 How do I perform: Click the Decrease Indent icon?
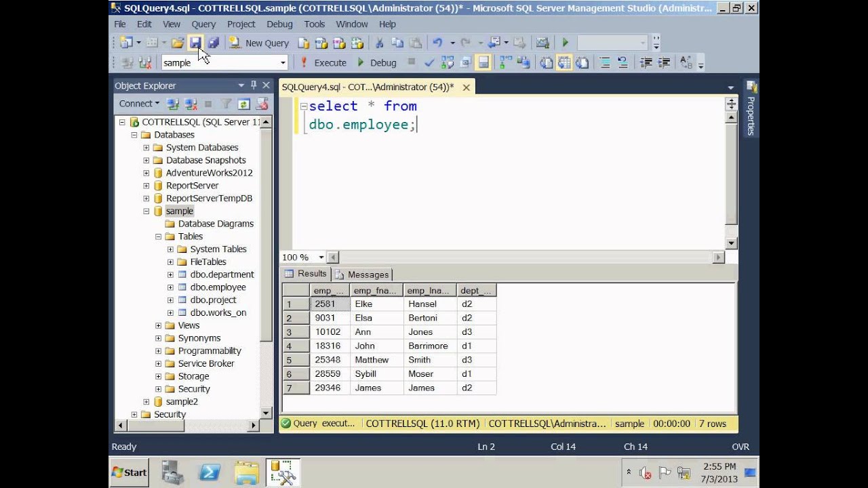[646, 62]
